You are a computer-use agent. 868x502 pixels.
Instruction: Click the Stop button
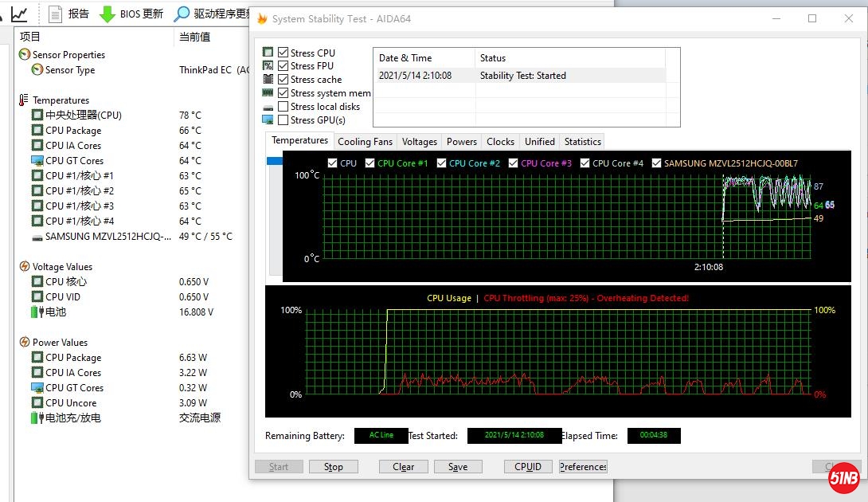333,466
